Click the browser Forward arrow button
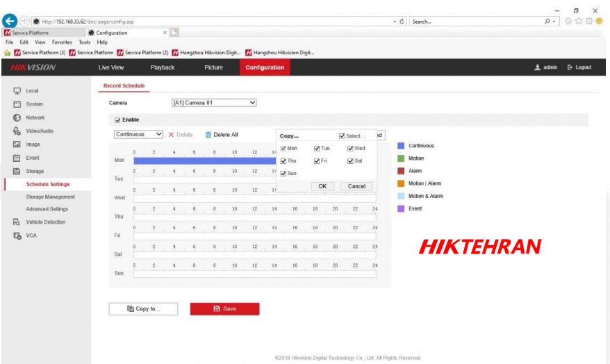 pos(24,21)
